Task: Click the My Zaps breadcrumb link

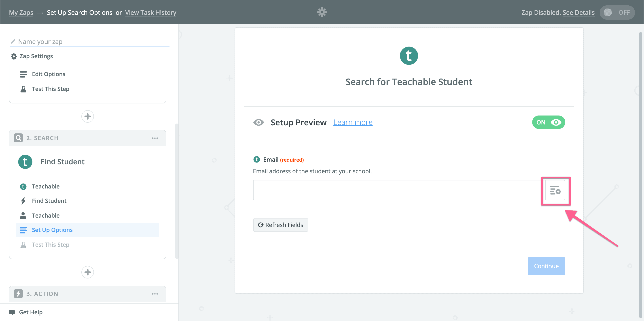Action: point(21,13)
